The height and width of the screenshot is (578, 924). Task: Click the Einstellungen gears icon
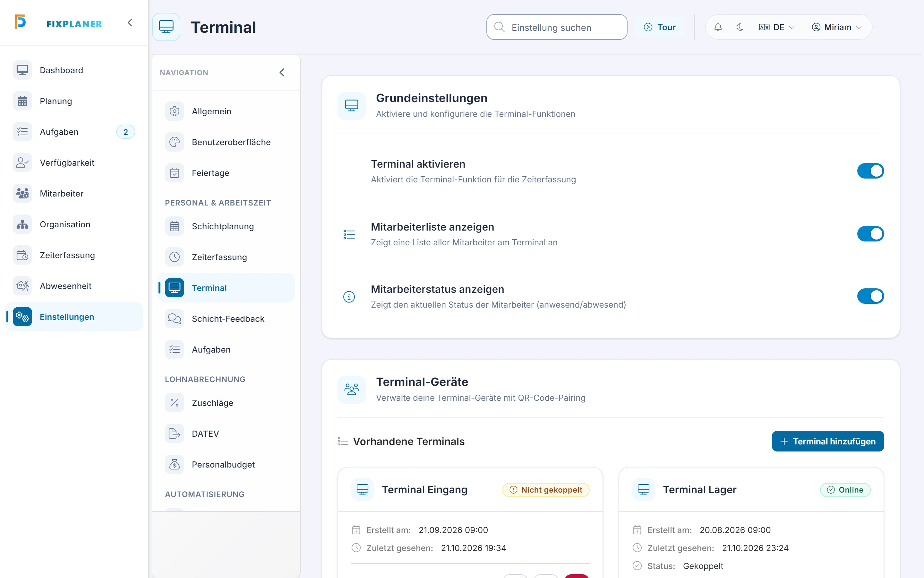tap(22, 317)
